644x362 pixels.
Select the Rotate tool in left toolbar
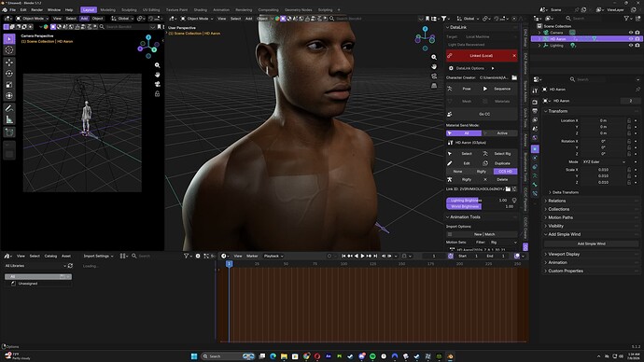(9, 74)
